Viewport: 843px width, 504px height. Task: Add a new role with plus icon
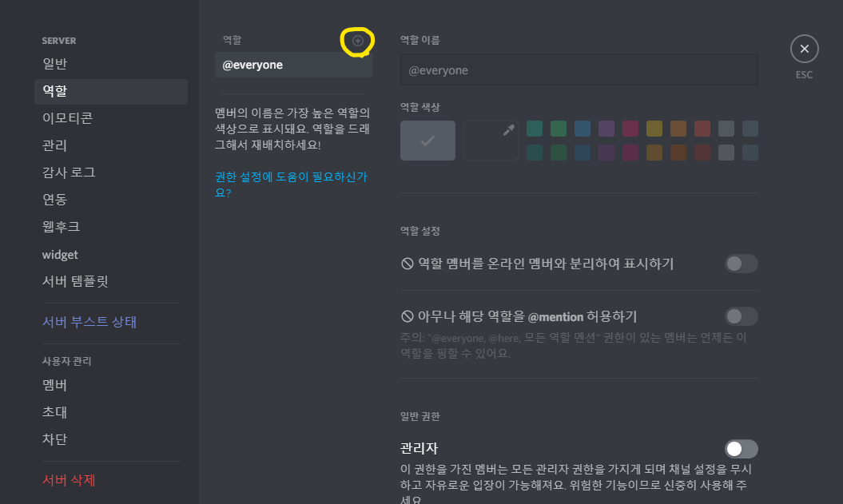coord(357,41)
